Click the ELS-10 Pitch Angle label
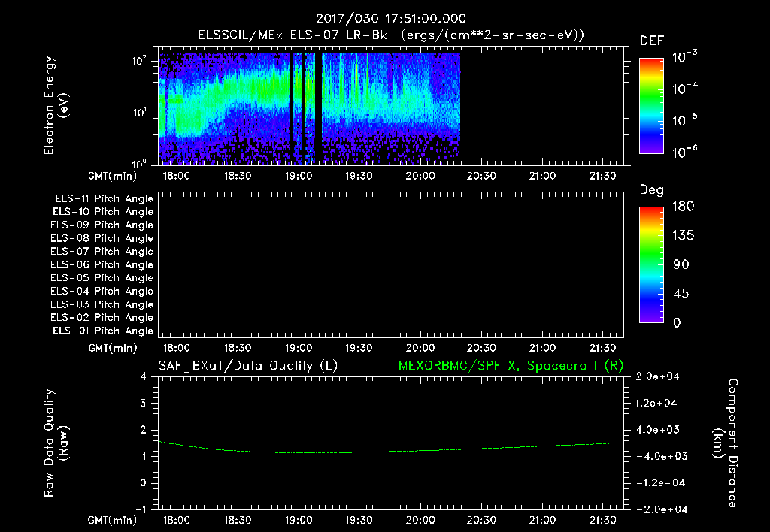The image size is (770, 532). click(103, 212)
